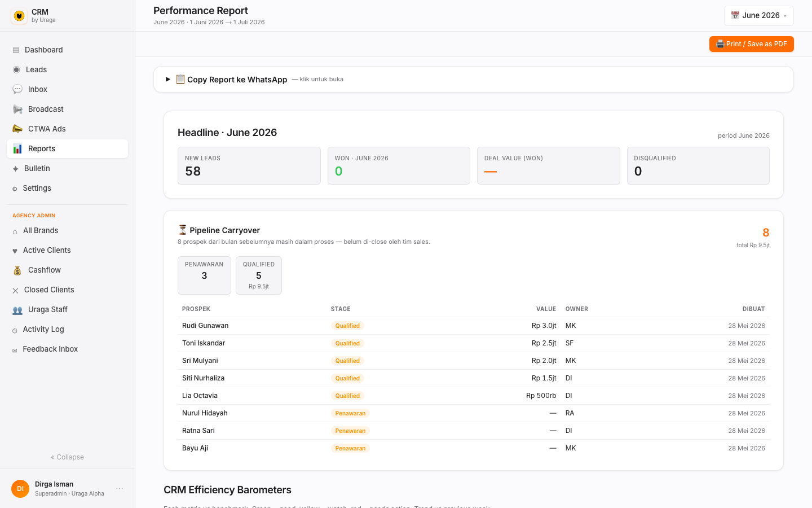The image size is (812, 508).
Task: Click the Reports bar chart icon
Action: pos(17,148)
